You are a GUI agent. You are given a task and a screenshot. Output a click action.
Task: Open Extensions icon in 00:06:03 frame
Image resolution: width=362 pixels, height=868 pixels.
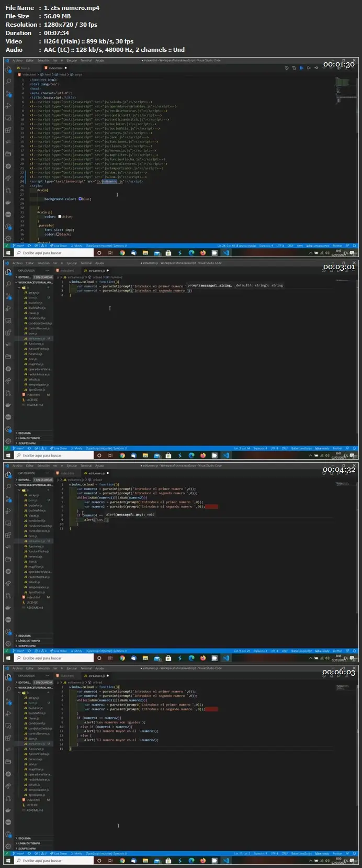(8, 738)
